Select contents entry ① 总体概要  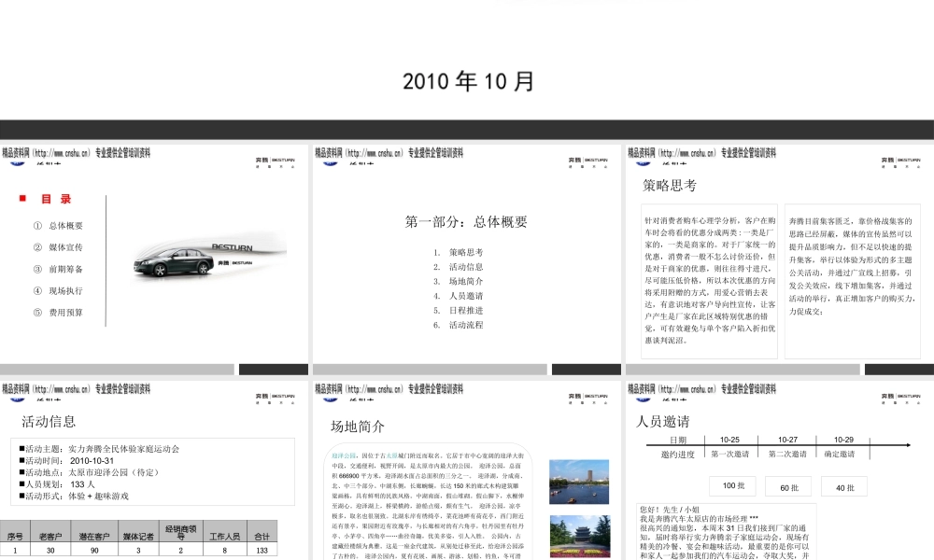point(58,226)
